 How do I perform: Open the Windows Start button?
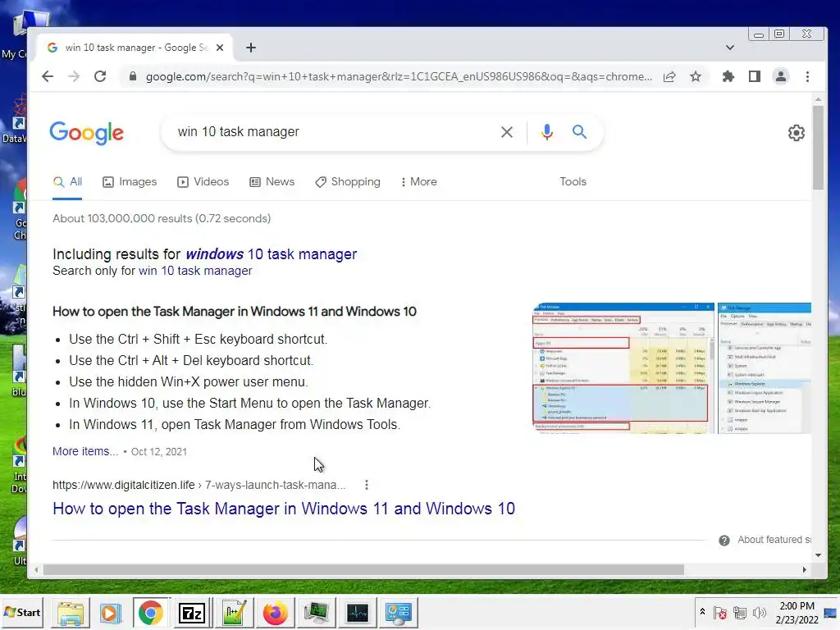click(x=22, y=612)
